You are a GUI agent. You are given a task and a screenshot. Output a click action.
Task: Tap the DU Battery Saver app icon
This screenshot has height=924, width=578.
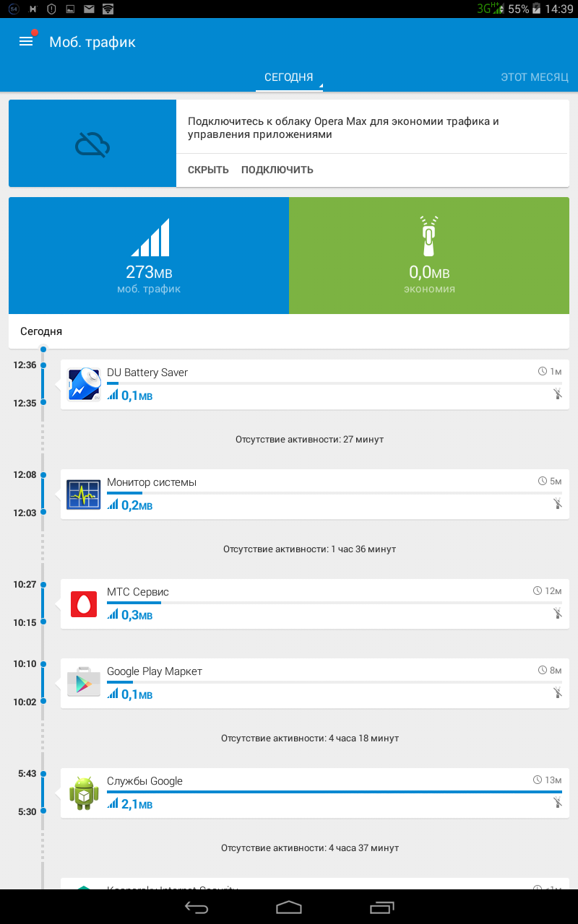(84, 385)
